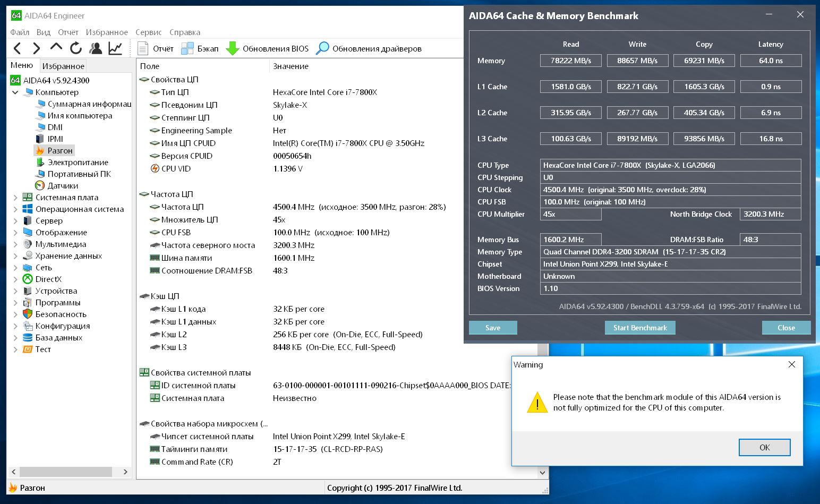
Task: Click the Back navigation arrow in toolbar
Action: point(18,48)
